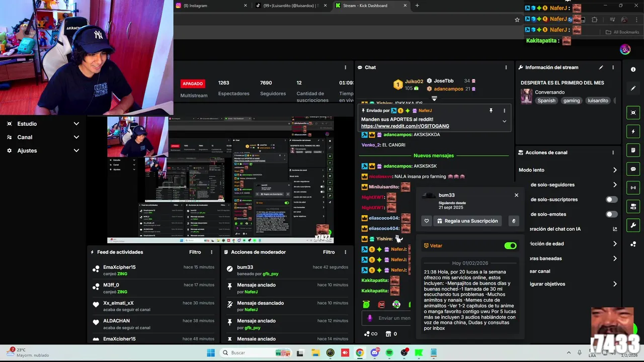Select the Stream - Kick Dashboard tab
Image resolution: width=644 pixels, height=362 pixels.
(371, 6)
